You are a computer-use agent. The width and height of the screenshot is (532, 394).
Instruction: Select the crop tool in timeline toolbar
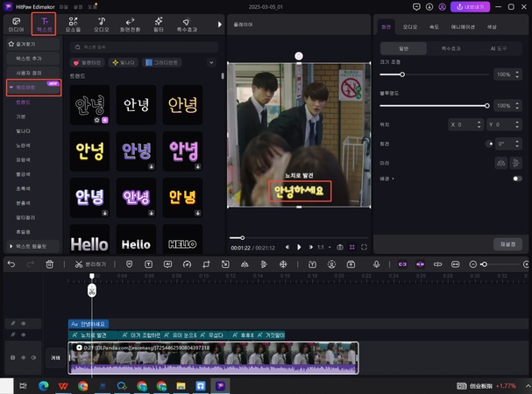click(x=206, y=264)
